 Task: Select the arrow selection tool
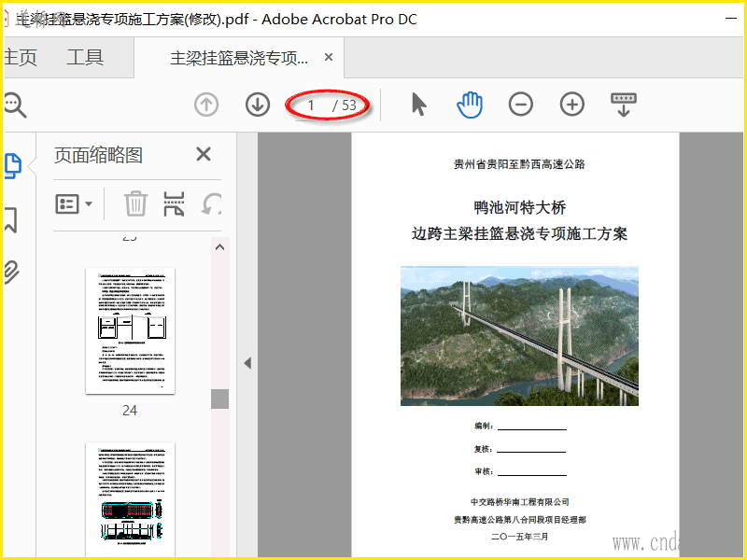point(418,105)
